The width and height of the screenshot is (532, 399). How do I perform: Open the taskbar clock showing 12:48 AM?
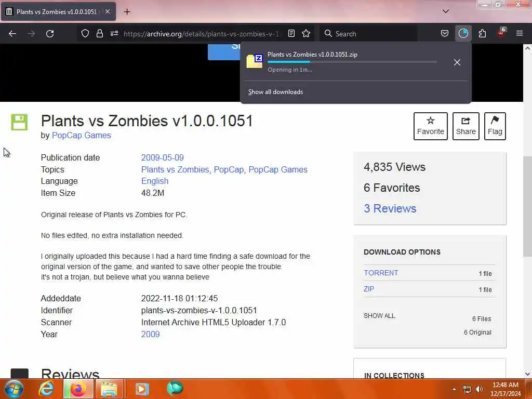(505, 389)
